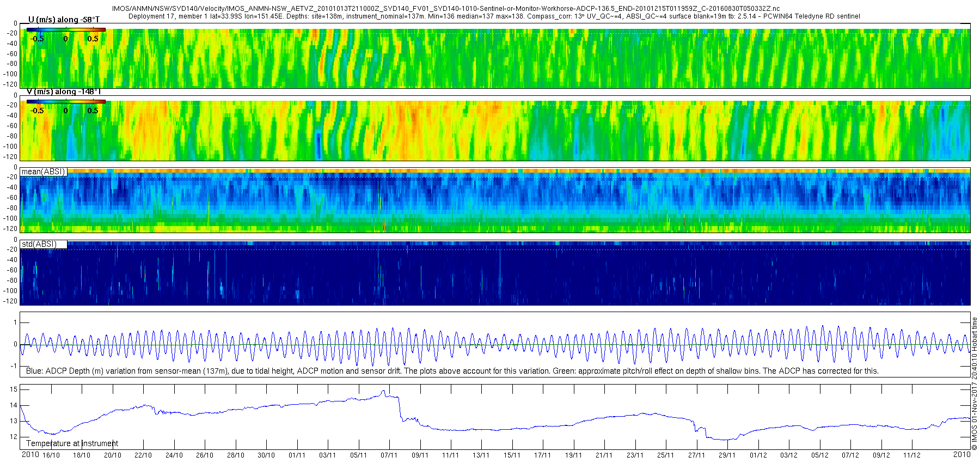980x463 pixels.
Task: Click the file path title line at top
Action: coord(445,9)
